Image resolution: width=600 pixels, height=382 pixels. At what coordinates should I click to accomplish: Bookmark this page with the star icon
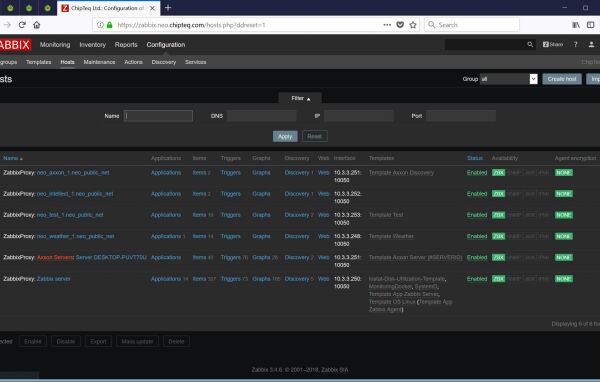click(413, 25)
